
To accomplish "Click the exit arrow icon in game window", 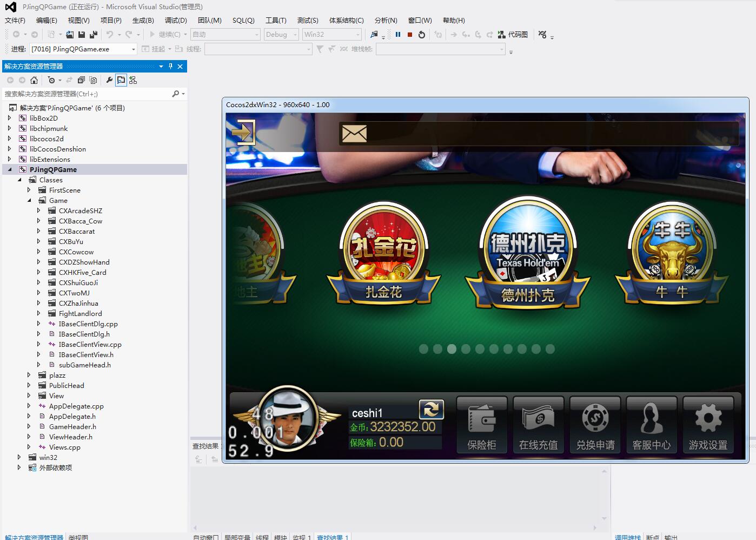I will click(243, 132).
